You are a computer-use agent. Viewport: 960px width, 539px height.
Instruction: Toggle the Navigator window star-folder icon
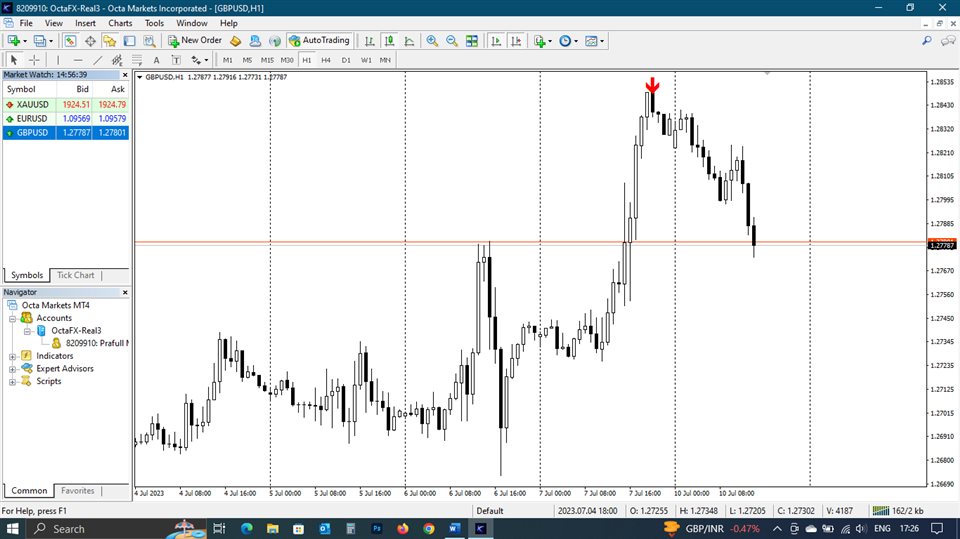pyautogui.click(x=110, y=41)
